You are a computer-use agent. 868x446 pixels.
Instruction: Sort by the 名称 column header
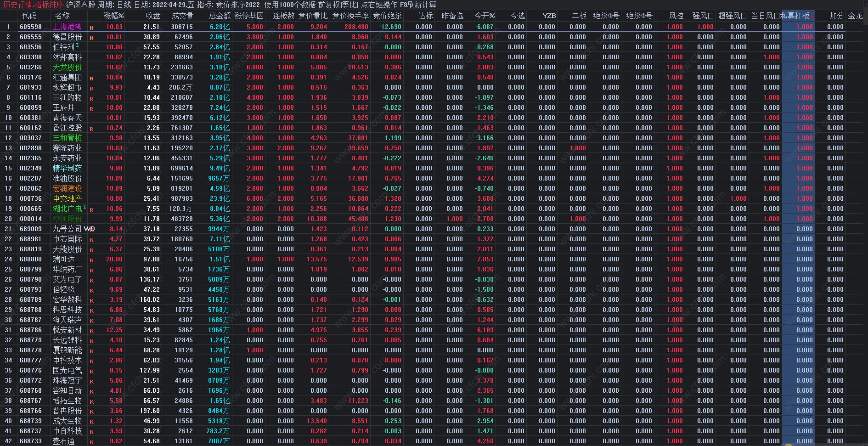pos(62,16)
